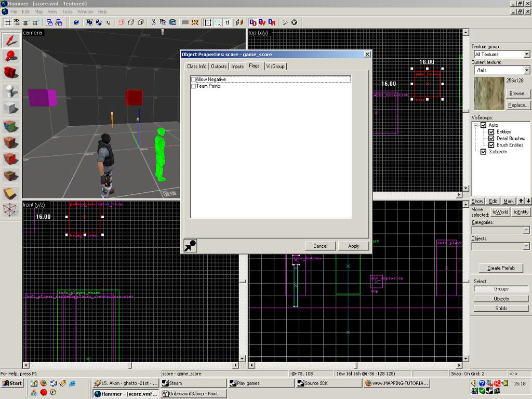This screenshot has height=399, width=532.
Task: Click the ignore groups 'ig' icon
Action: point(109,22)
